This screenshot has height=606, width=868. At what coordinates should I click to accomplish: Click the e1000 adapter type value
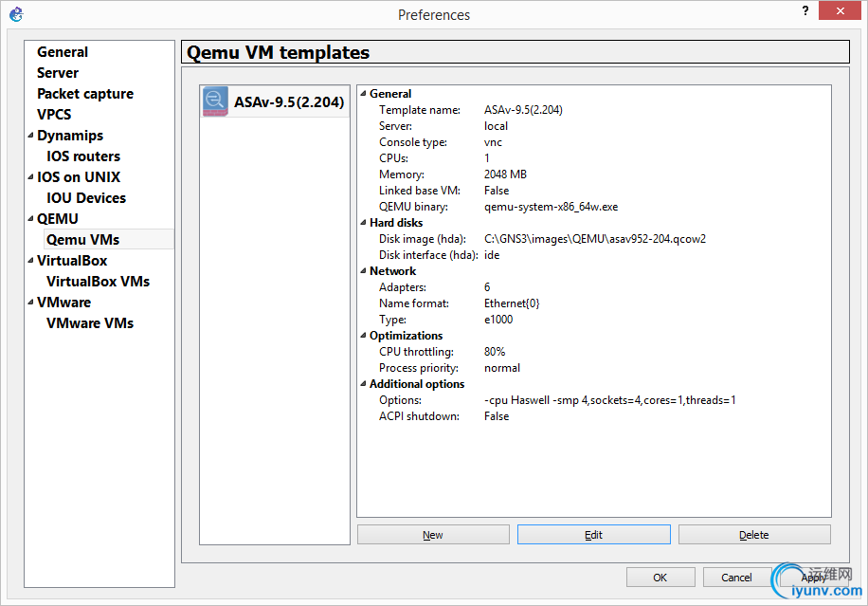click(x=498, y=320)
